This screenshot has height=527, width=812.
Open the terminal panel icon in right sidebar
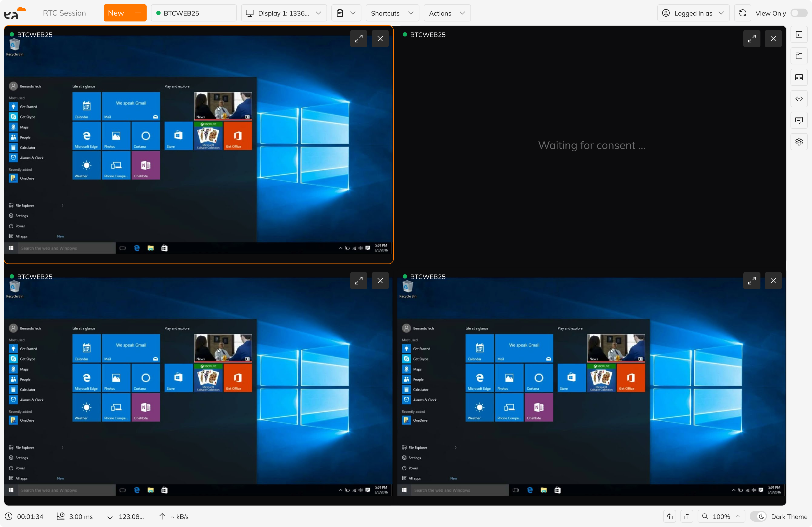(799, 34)
